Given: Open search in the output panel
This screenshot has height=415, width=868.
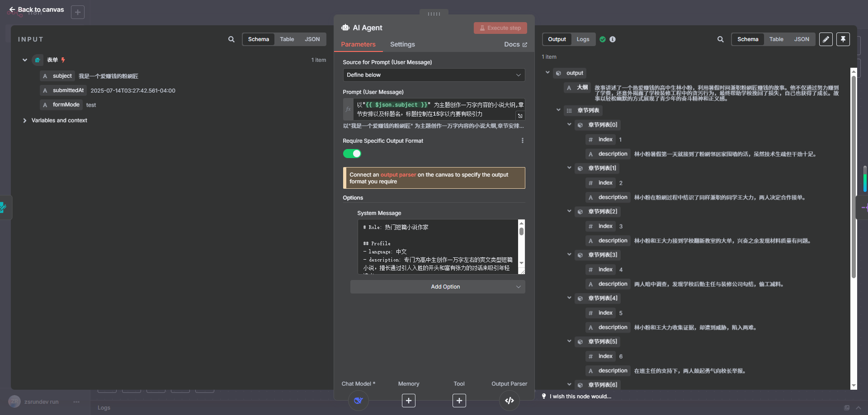Looking at the screenshot, I should (x=720, y=39).
